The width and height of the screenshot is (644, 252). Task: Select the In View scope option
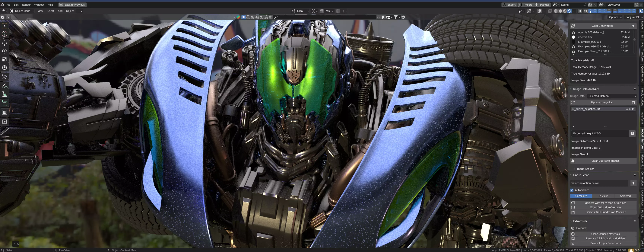(x=603, y=196)
